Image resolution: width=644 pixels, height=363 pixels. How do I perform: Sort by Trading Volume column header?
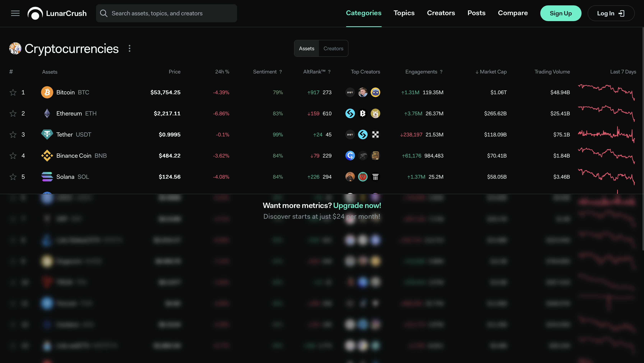[552, 72]
